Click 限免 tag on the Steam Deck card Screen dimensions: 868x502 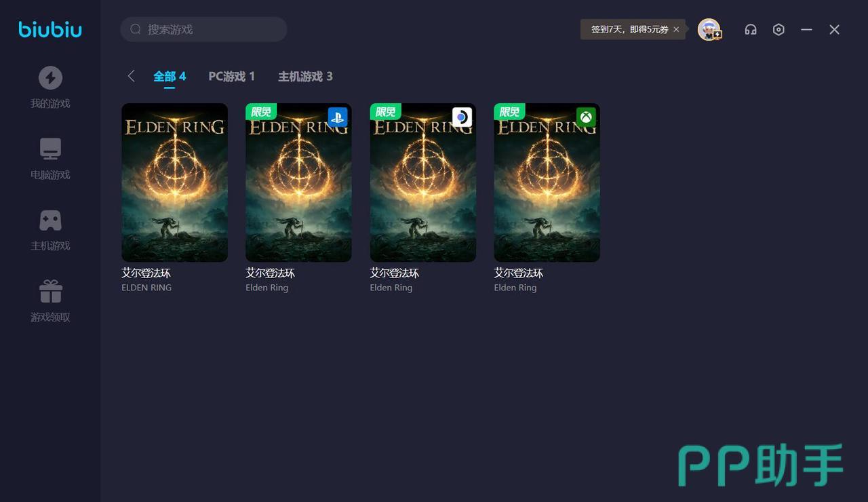point(385,112)
